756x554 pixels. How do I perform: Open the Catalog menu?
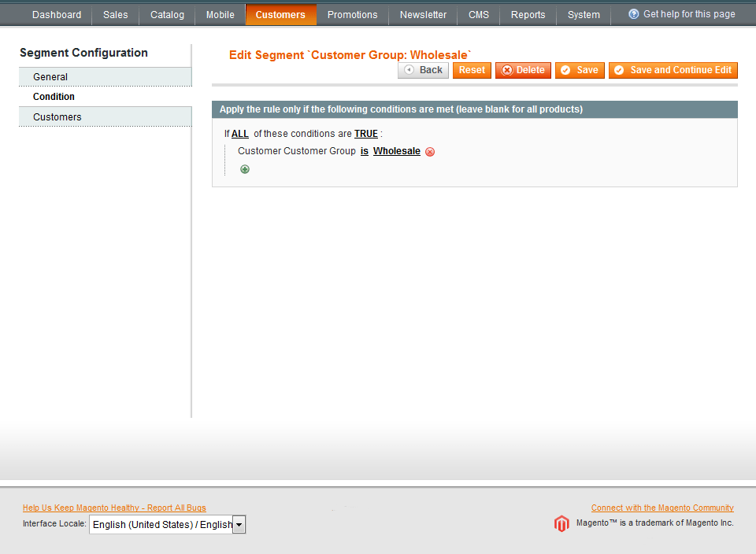click(x=167, y=15)
